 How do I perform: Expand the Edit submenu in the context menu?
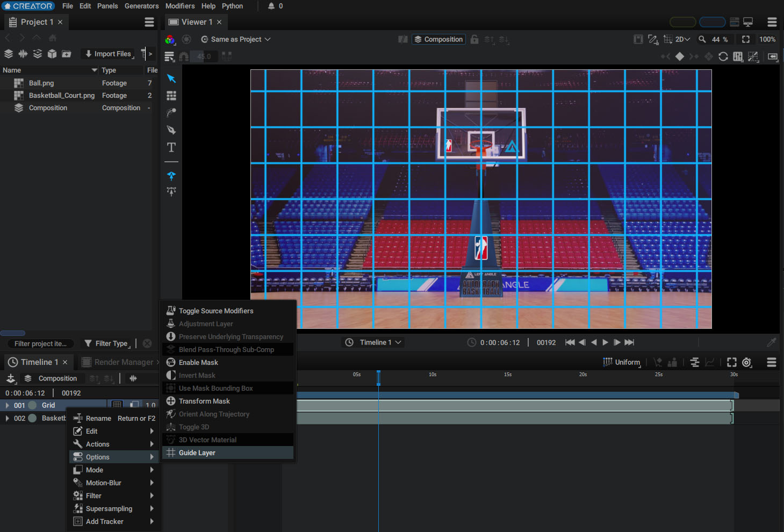113,432
